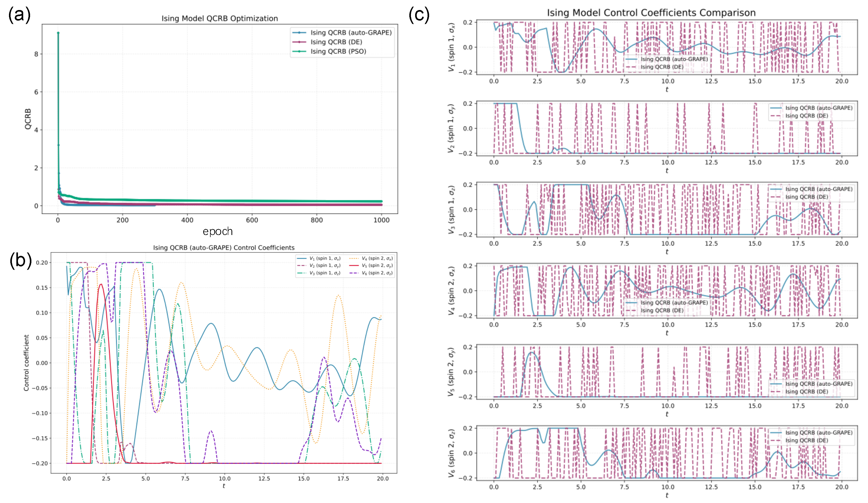Viewport: 868px width, 503px height.
Task: Click the "V1 (spin 1, σx)" y-axis label in panel (c)
Action: pyautogui.click(x=451, y=47)
